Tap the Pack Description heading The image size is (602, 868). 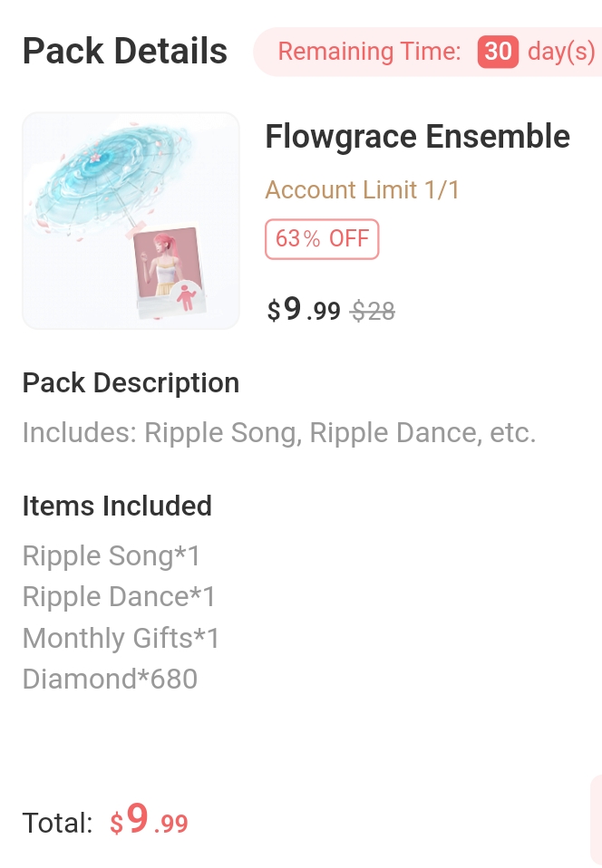click(x=131, y=383)
